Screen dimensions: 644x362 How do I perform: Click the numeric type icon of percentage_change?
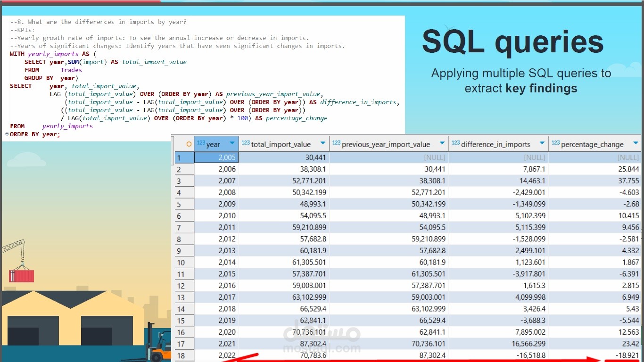pyautogui.click(x=555, y=143)
